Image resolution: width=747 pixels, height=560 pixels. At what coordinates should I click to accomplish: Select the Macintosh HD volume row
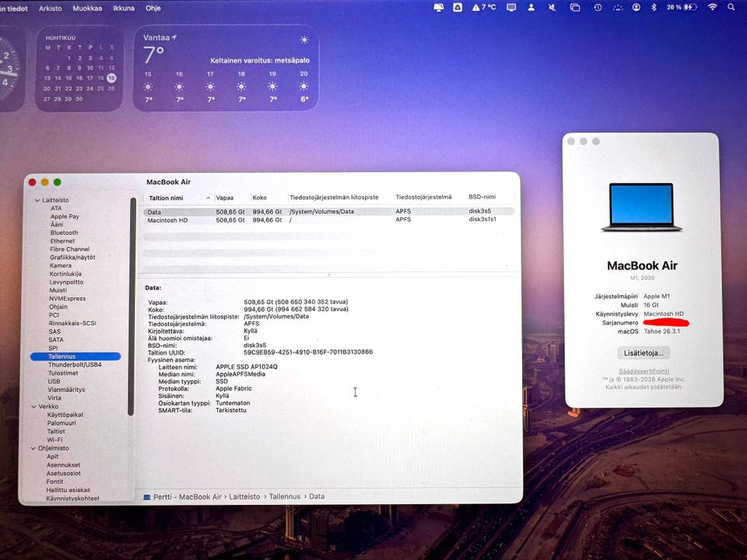point(328,220)
